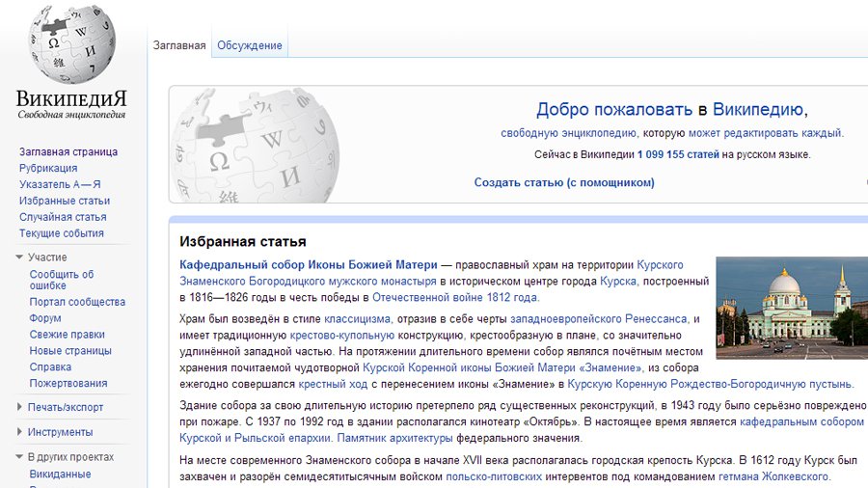Open Портал сообщества link
This screenshot has width=868, height=488.
[77, 302]
